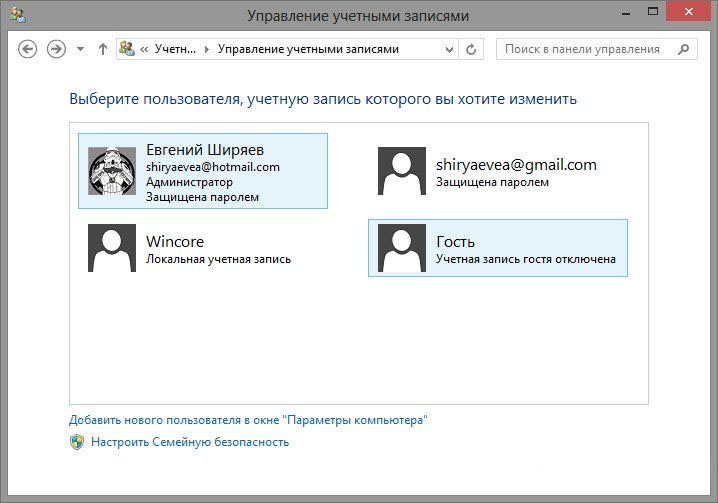This screenshot has height=503, width=718.
Task: Refresh the page with the refresh button
Action: click(x=472, y=49)
